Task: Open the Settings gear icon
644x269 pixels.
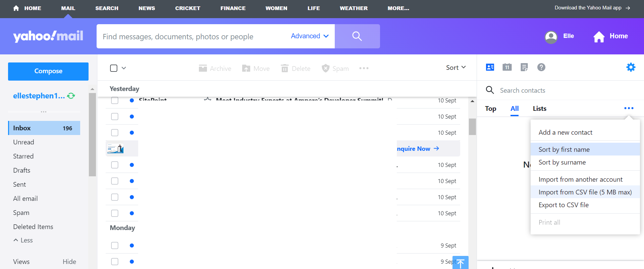Action: pyautogui.click(x=631, y=67)
